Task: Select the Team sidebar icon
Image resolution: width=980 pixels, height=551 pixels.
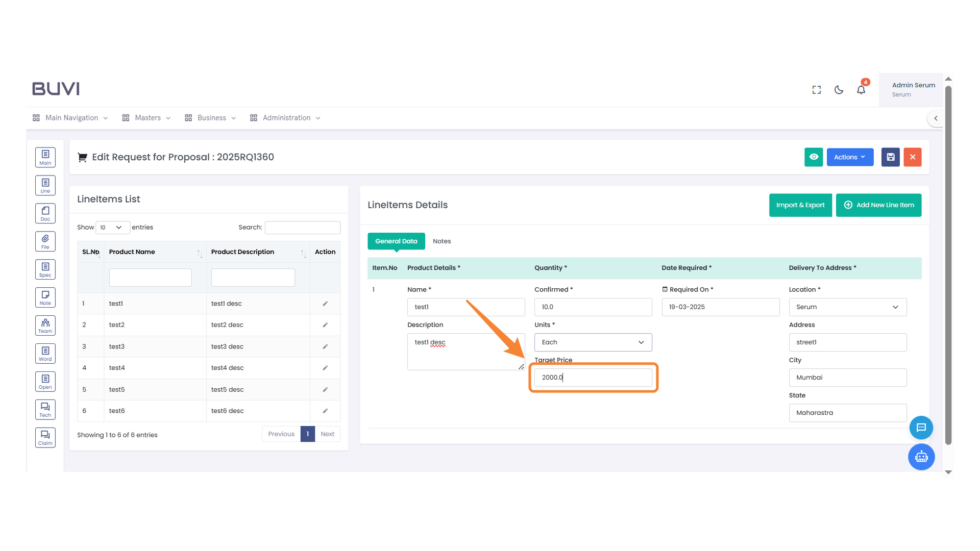Action: pyautogui.click(x=45, y=325)
